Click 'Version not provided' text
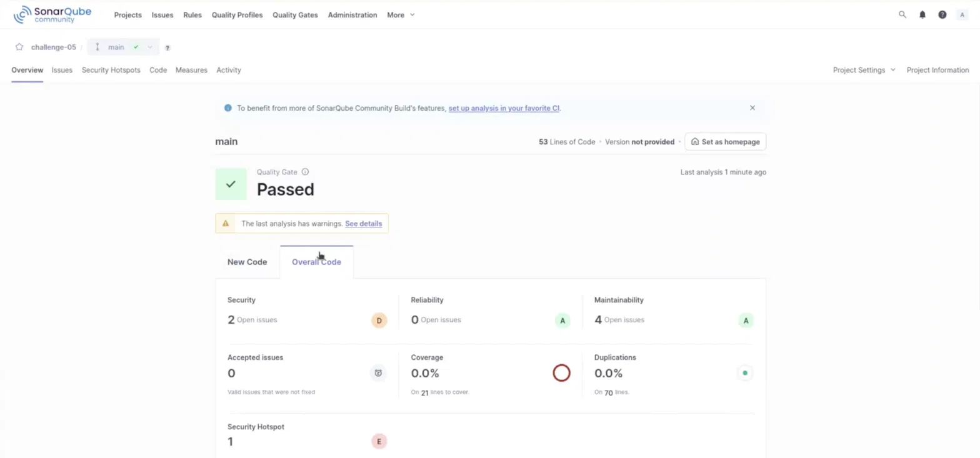This screenshot has height=458, width=980. click(x=640, y=142)
